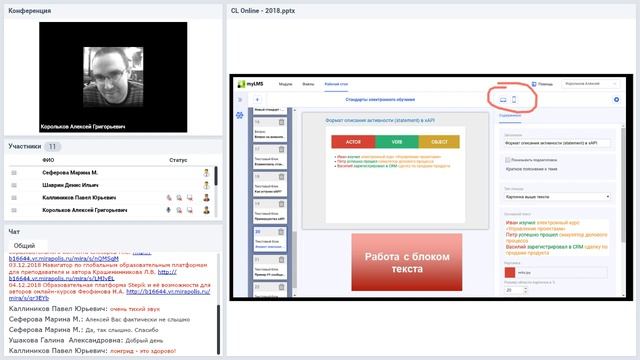Delete the slide titled "Как устроен xAPI?"
Viewport: 640px width, 360px height.
tap(281, 177)
